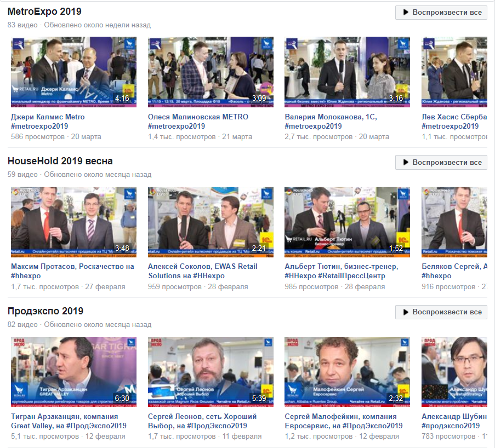Click the 'Беляков Сергей' video title
Image resolution: width=495 pixels, height=448 pixels.
pyautogui.click(x=454, y=271)
